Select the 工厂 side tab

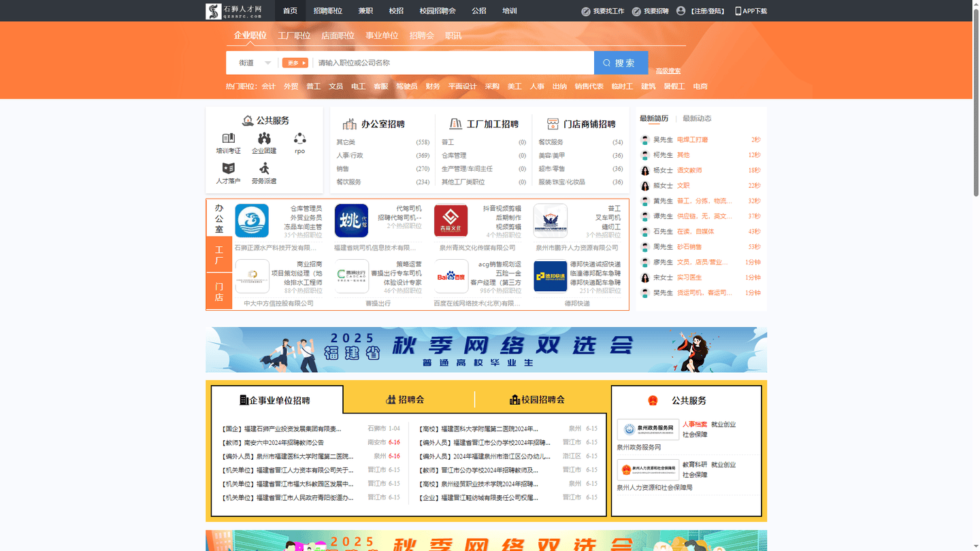click(219, 254)
